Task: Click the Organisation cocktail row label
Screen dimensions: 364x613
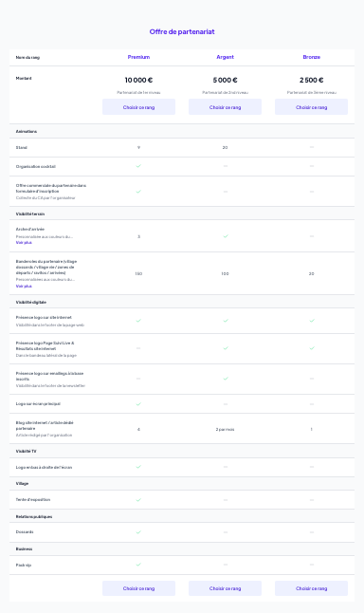Action: pos(35,167)
